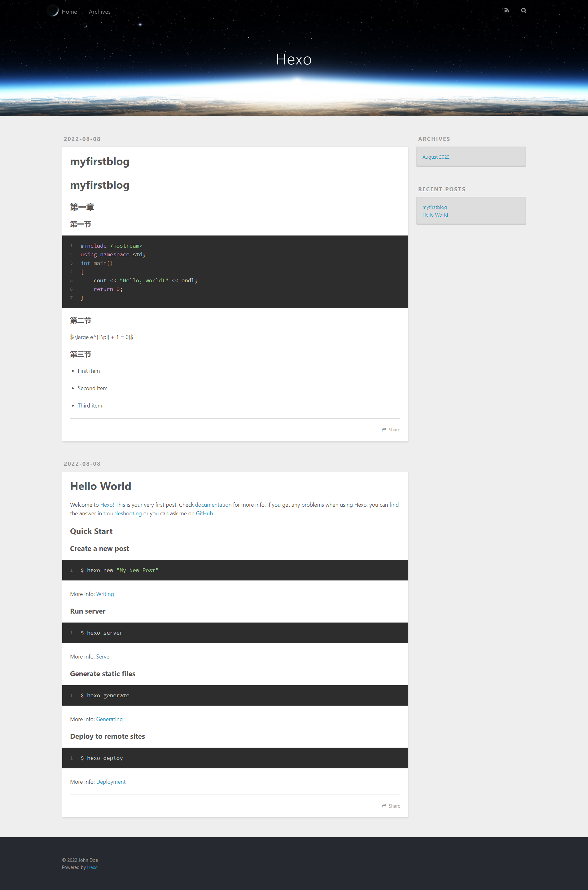Open the RSS feed icon
The height and width of the screenshot is (890, 588).
pyautogui.click(x=507, y=11)
